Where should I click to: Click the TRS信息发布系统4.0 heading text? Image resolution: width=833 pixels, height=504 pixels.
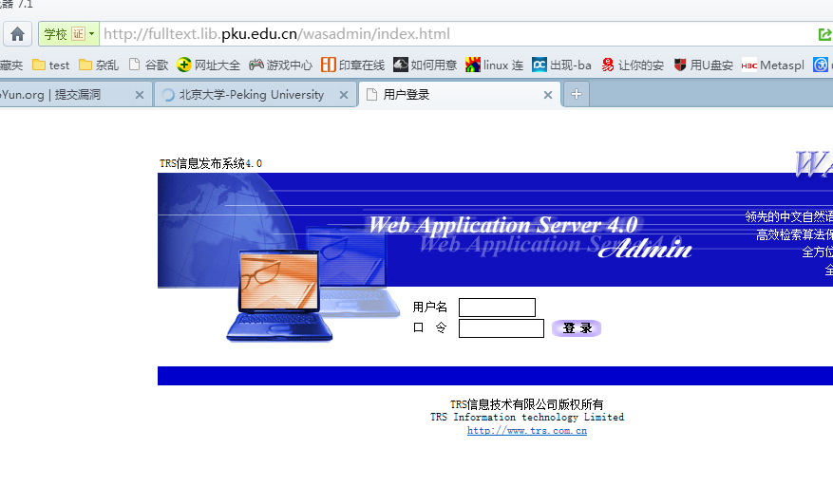pos(211,163)
